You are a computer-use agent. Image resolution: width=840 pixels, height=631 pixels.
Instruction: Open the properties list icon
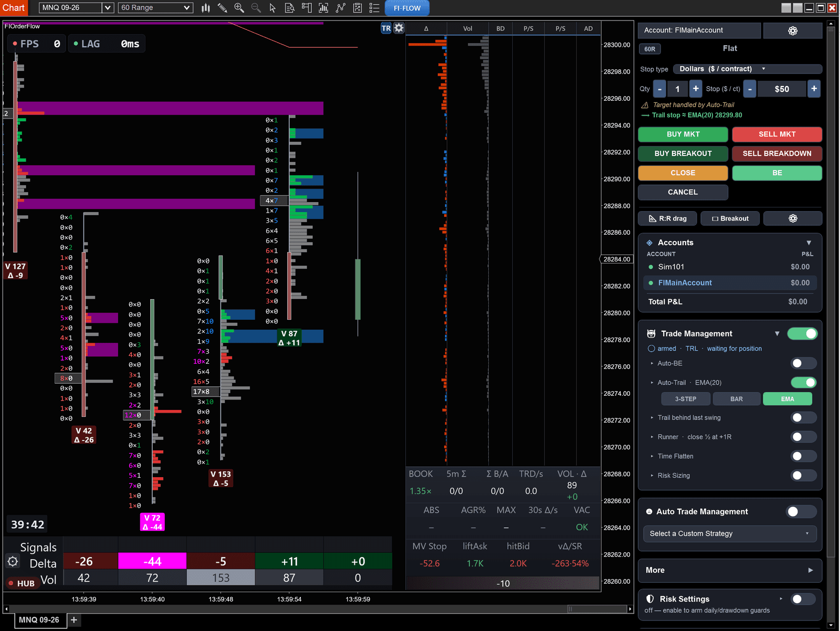click(x=374, y=7)
